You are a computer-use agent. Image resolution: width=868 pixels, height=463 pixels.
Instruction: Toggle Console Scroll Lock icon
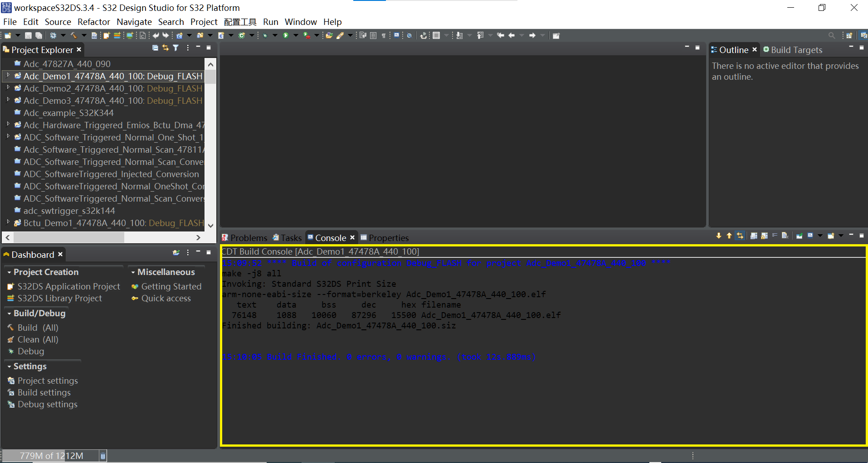764,236
